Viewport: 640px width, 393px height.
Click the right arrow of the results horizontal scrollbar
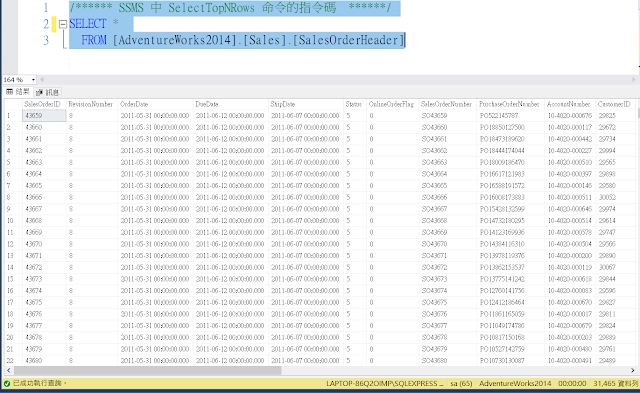[x=633, y=371]
